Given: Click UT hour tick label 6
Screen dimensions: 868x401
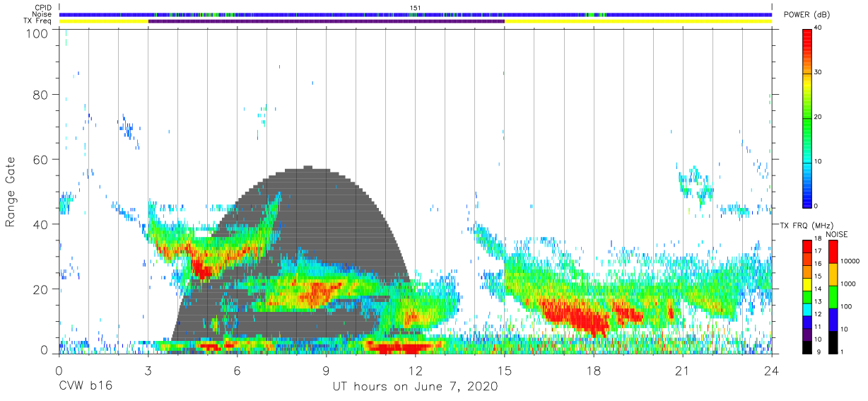Looking at the screenshot, I should (237, 370).
